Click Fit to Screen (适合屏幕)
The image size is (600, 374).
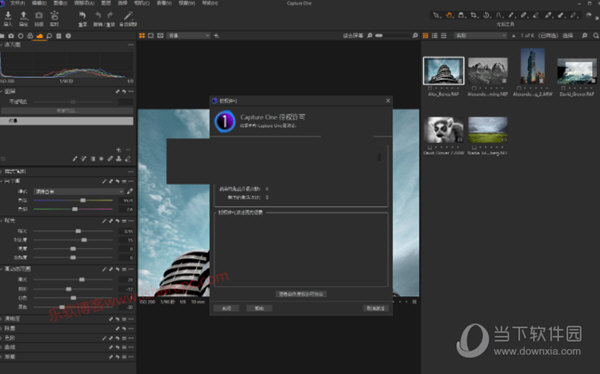click(352, 36)
